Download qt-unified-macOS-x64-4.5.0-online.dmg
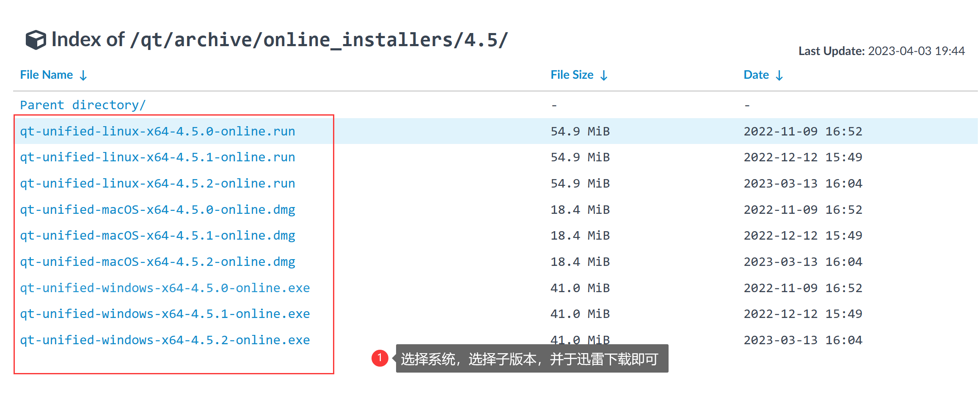980x398 pixels. pyautogui.click(x=157, y=210)
